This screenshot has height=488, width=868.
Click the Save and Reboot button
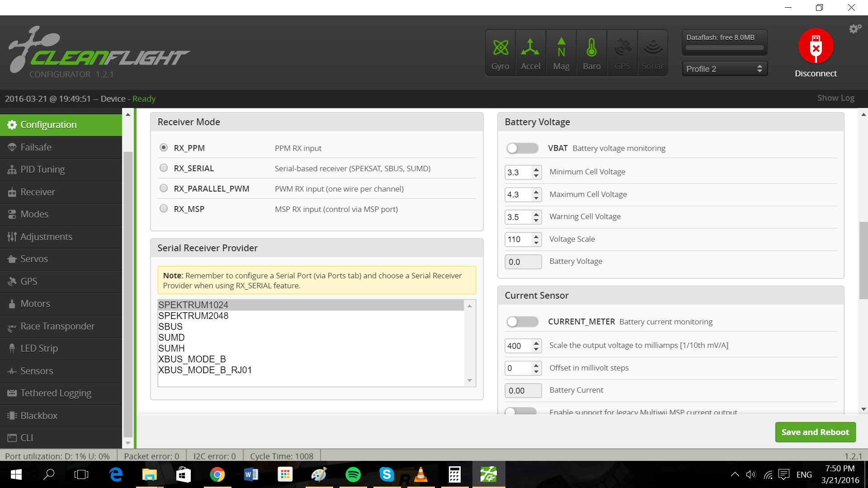click(815, 432)
